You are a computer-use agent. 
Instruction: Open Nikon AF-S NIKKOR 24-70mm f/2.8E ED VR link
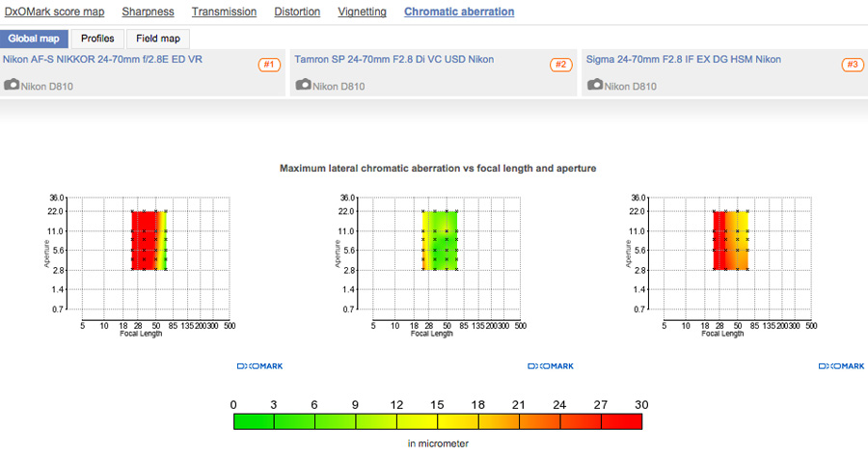(102, 59)
